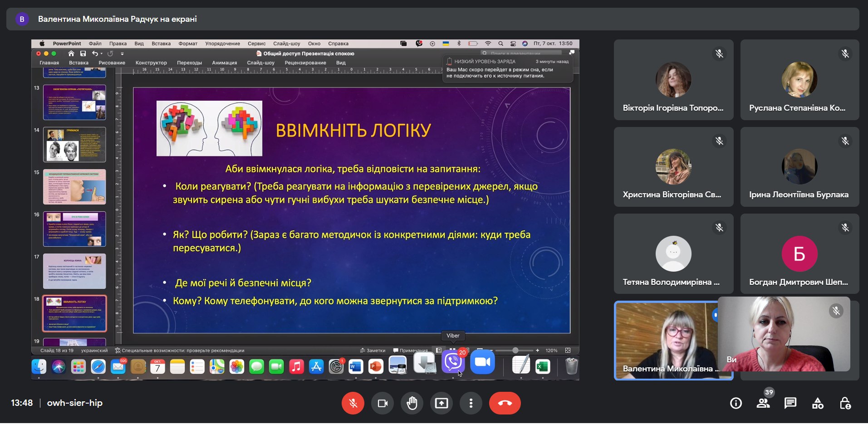Open Mail from the Dock
The height and width of the screenshot is (424, 868).
point(118,366)
